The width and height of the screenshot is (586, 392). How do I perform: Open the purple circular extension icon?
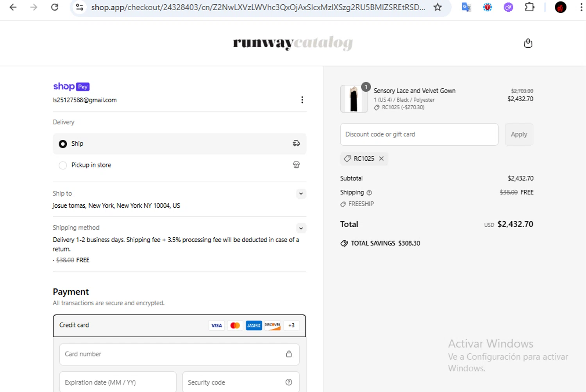coord(508,7)
